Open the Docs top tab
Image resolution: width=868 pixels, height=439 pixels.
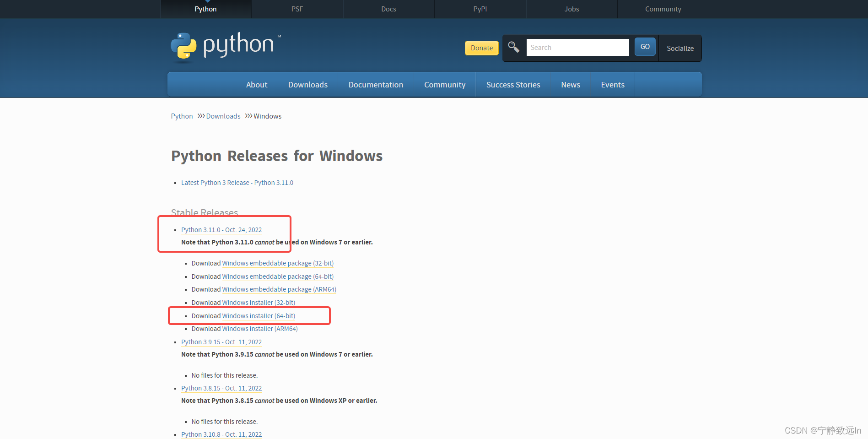click(x=388, y=9)
